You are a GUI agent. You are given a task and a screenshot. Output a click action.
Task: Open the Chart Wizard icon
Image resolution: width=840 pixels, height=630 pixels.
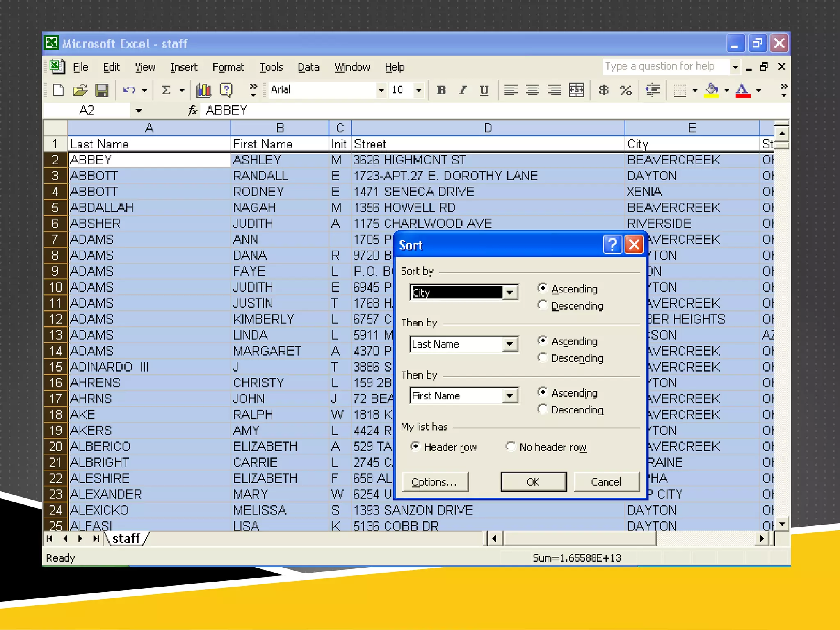click(203, 90)
